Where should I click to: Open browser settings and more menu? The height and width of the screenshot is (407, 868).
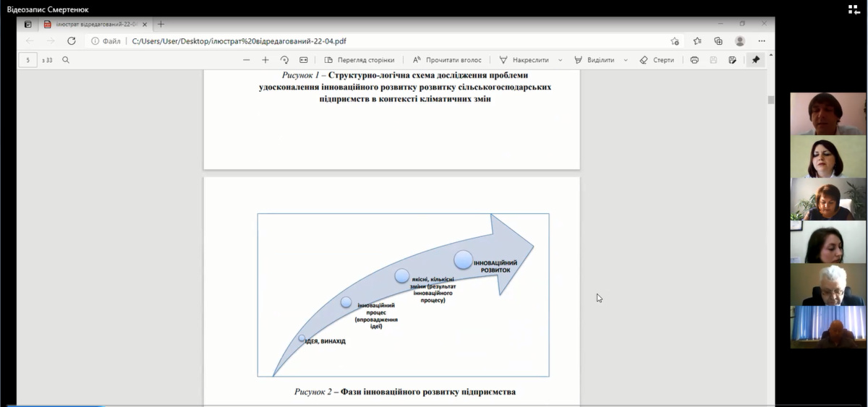pos(760,41)
